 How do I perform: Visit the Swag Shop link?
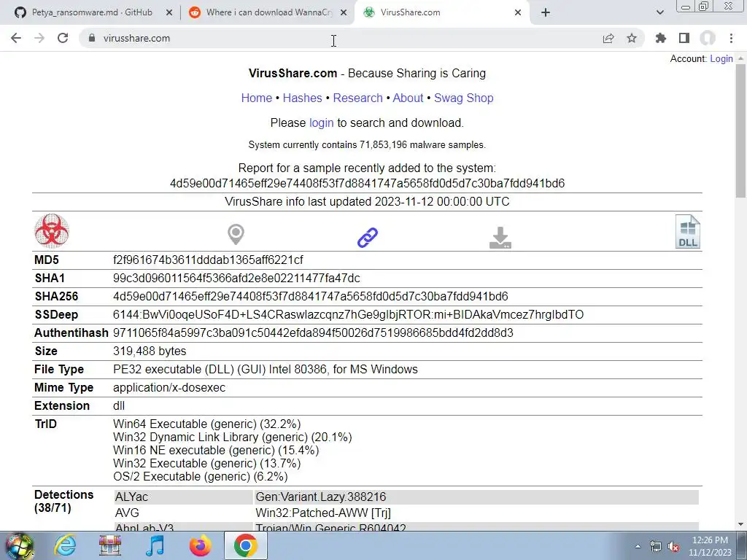tap(463, 98)
